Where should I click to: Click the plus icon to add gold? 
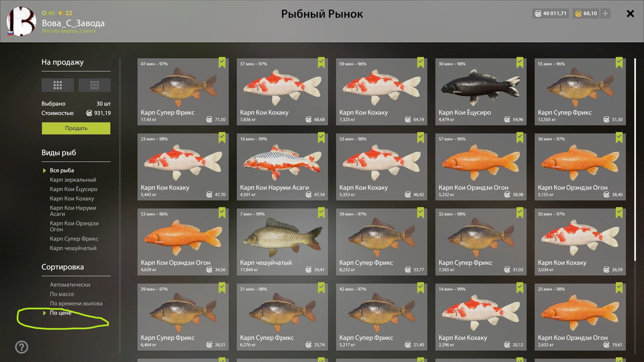point(605,13)
